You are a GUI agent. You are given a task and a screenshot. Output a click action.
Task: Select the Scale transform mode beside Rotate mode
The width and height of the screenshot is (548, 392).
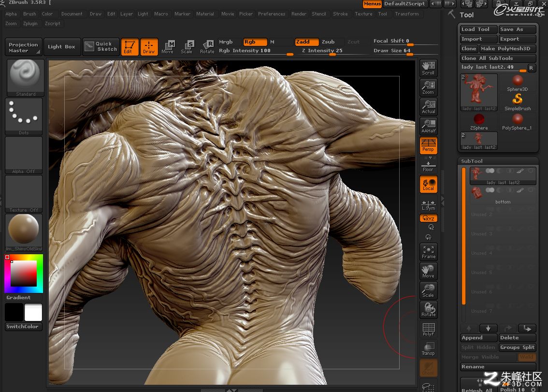187,47
